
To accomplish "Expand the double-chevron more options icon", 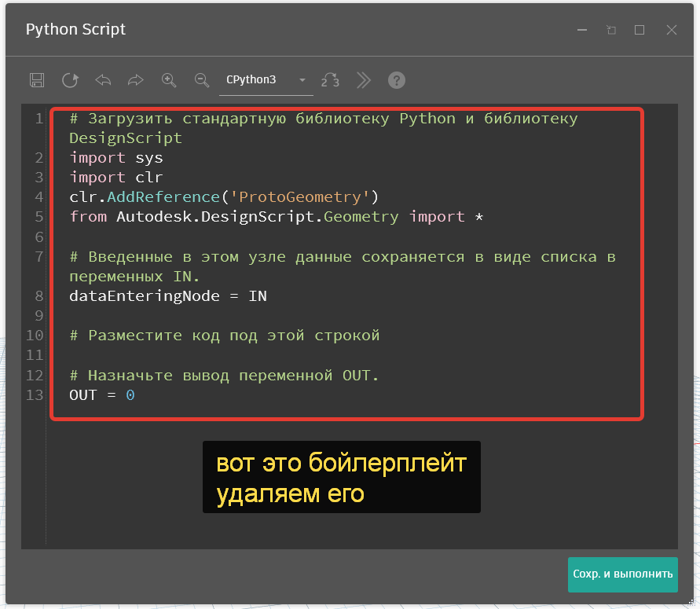I will tap(364, 80).
